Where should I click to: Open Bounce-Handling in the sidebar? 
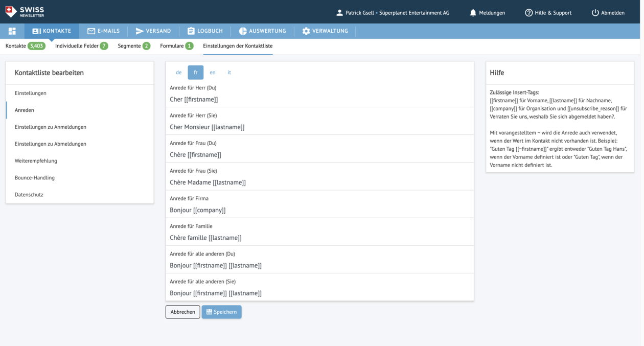[x=35, y=178]
